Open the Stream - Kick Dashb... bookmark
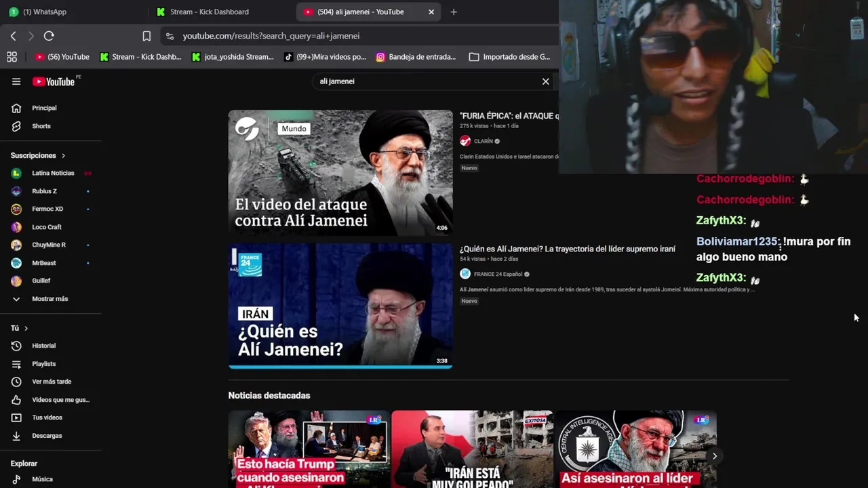Image resolution: width=868 pixels, height=488 pixels. click(x=141, y=57)
